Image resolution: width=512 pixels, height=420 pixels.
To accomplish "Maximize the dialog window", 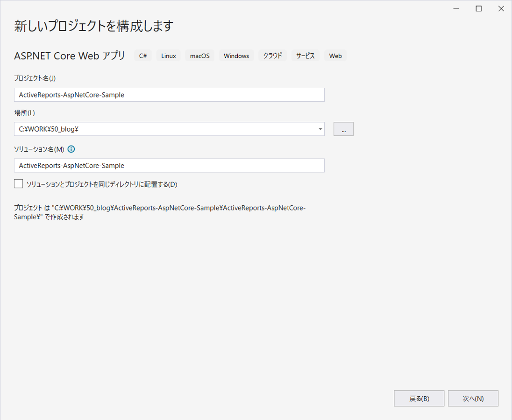I will point(478,8).
